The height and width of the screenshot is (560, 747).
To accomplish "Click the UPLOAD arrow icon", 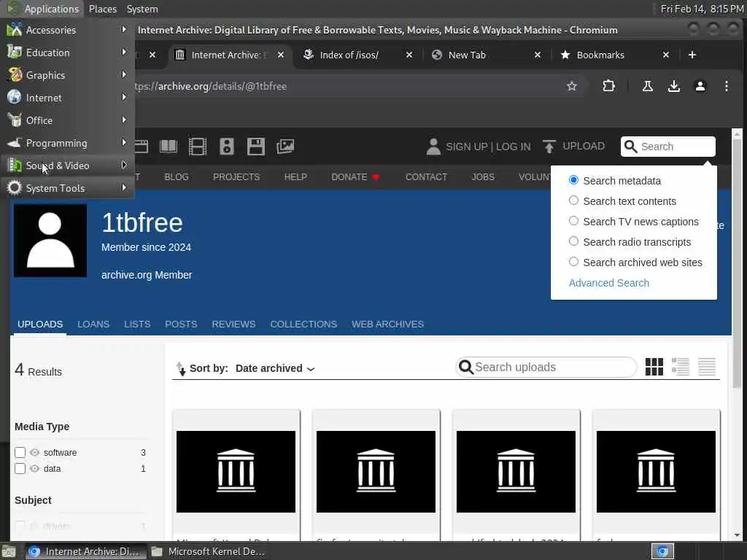I will tap(549, 146).
